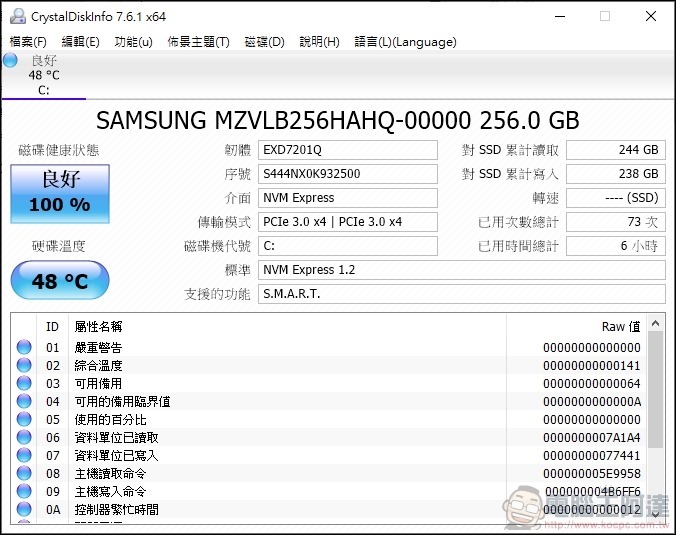Click status circle for attribute 08 主機讀取命令
The width and height of the screenshot is (676, 535).
(24, 473)
